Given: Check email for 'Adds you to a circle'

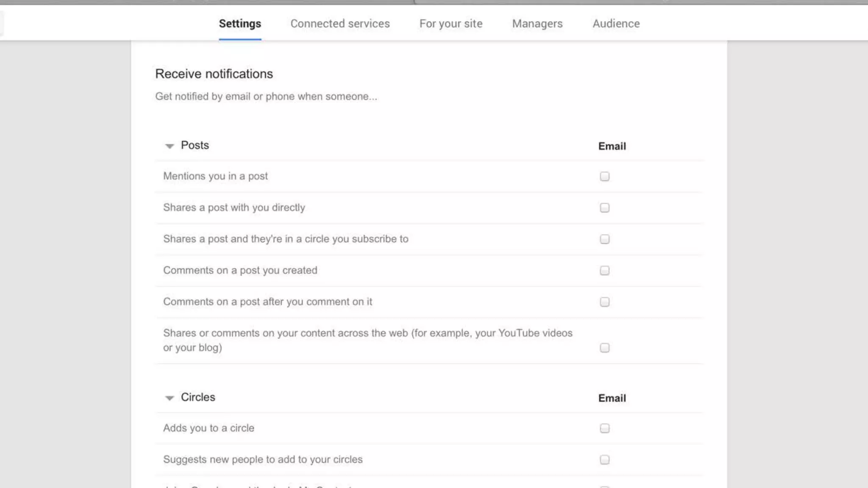Looking at the screenshot, I should coord(605,428).
